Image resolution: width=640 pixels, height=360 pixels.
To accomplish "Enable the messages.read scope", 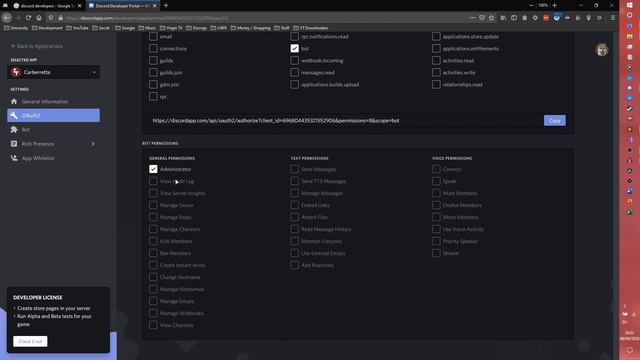I will click(x=294, y=72).
